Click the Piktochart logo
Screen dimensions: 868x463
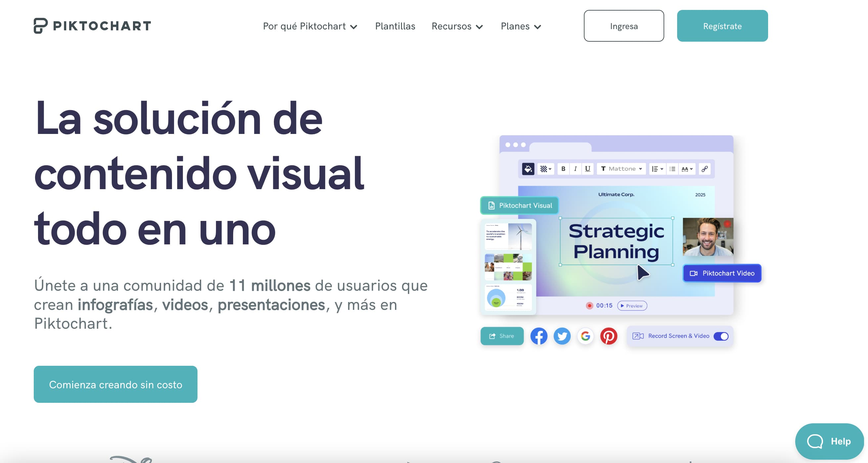coord(92,25)
